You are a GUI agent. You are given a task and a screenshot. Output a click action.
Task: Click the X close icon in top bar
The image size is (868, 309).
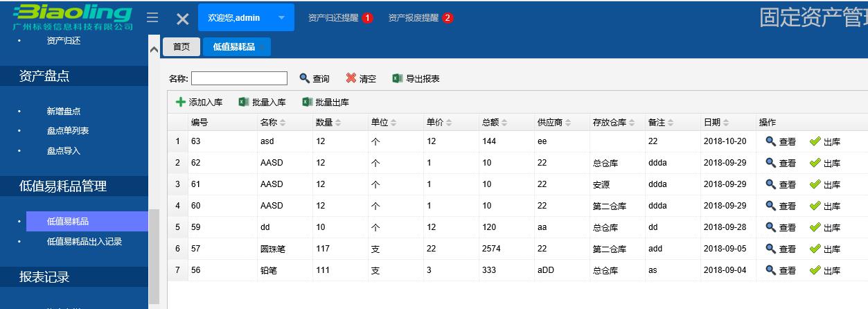coord(182,19)
